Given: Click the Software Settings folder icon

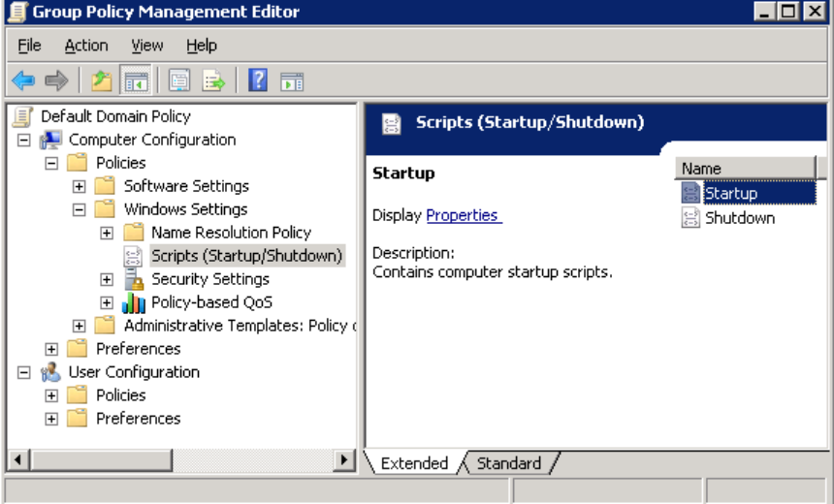Looking at the screenshot, I should [105, 186].
